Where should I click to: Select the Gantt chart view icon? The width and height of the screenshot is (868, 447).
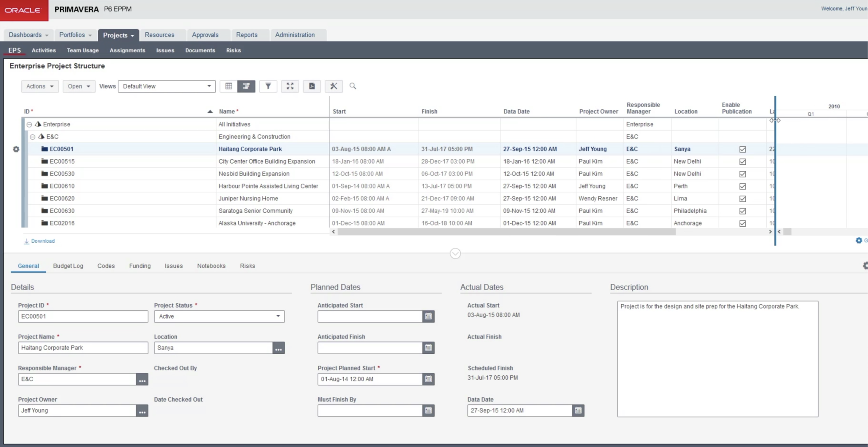pos(246,86)
